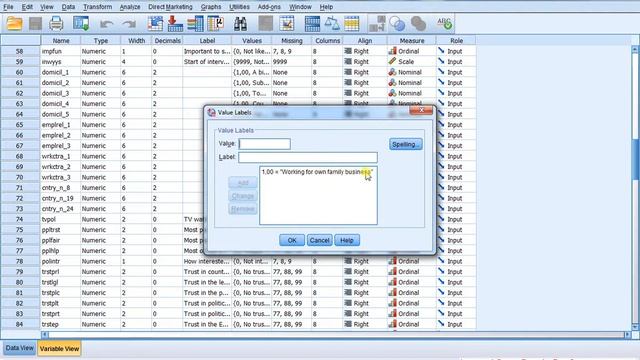Click the Weight cases scales icon
The height and width of the screenshot is (360, 640).
point(332,24)
